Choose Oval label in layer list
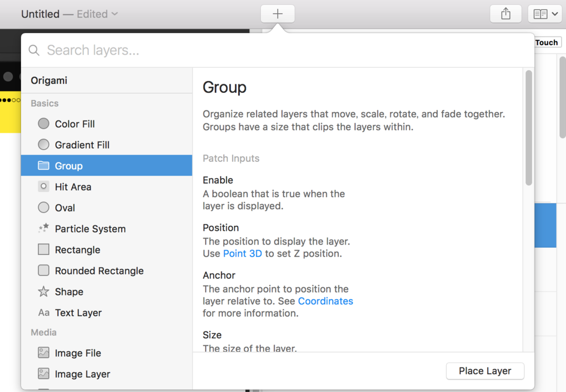Viewport: 566px width, 392px height. [65, 208]
